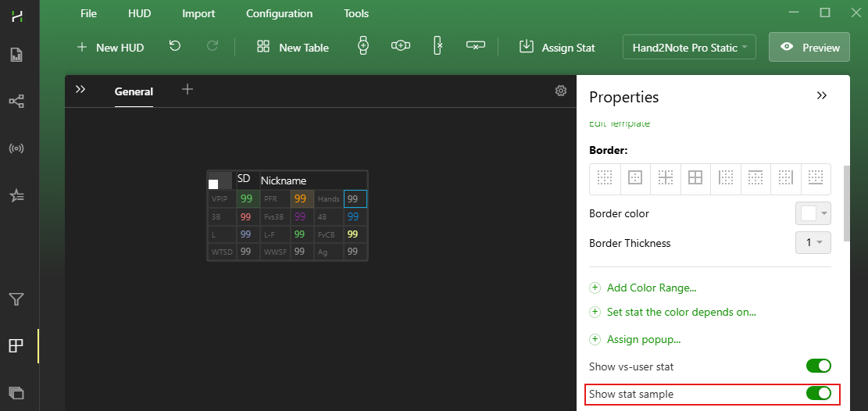Screen dimensions: 868x411
Task: Open the Tools menu
Action: [x=356, y=14]
